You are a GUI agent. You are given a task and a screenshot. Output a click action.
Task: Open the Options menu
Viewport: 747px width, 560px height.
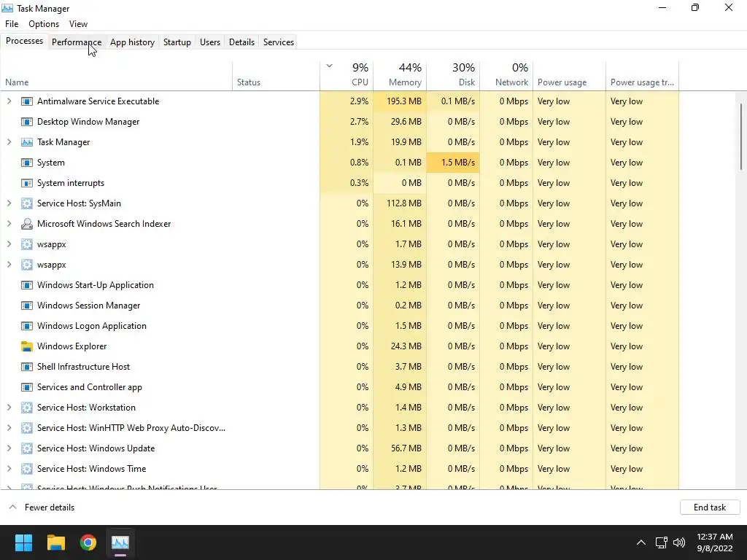(x=44, y=24)
